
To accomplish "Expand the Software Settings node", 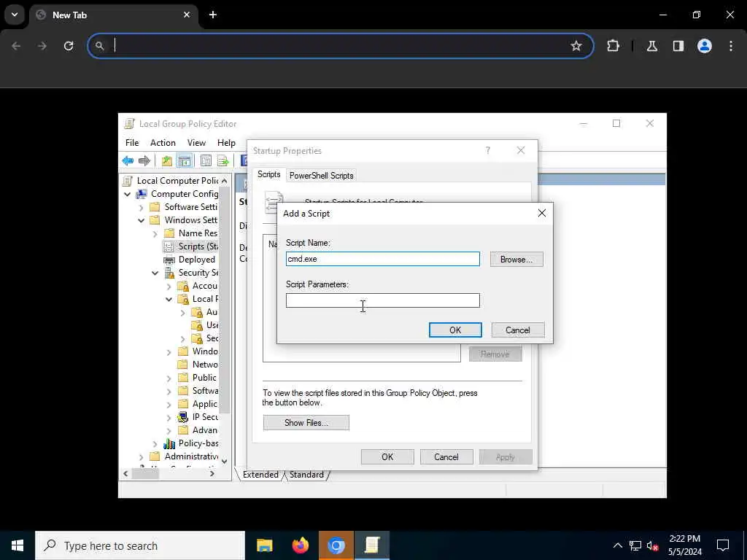I will [x=141, y=207].
